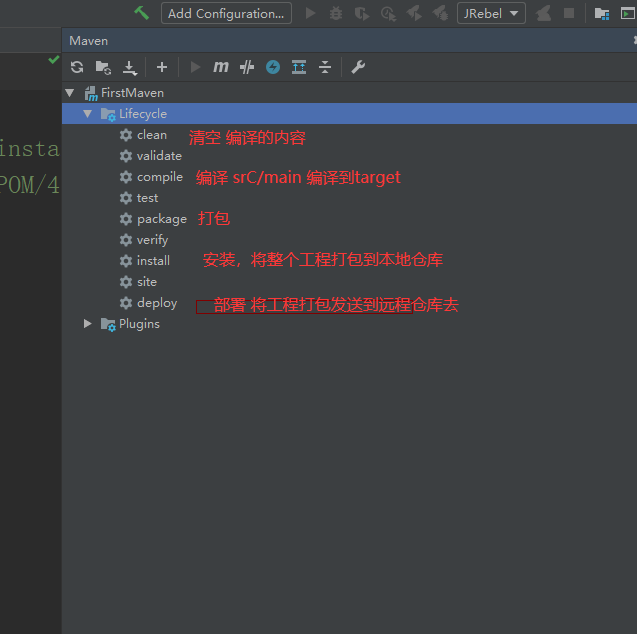Select the compile lifecycle goal
The width and height of the screenshot is (637, 634).
pos(160,177)
